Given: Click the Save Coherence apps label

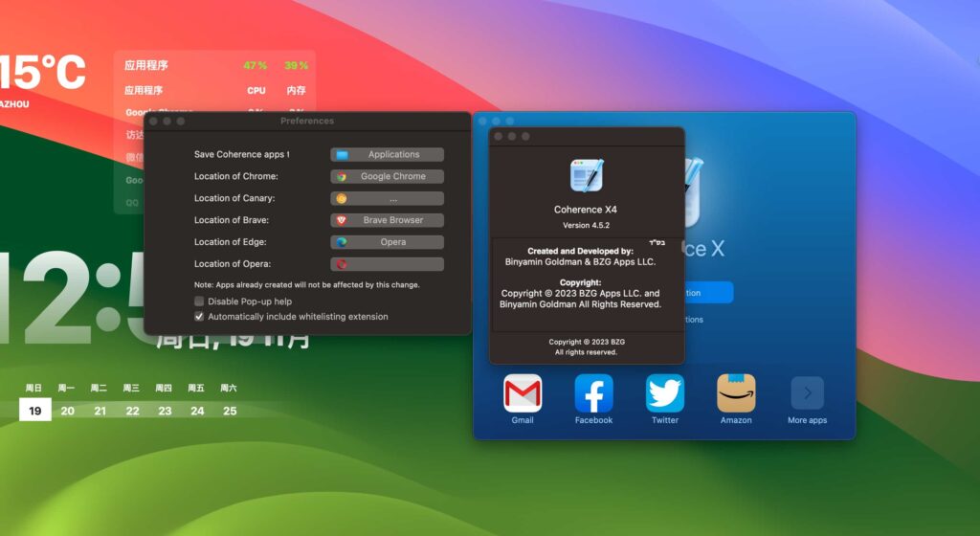Looking at the screenshot, I should coord(241,154).
